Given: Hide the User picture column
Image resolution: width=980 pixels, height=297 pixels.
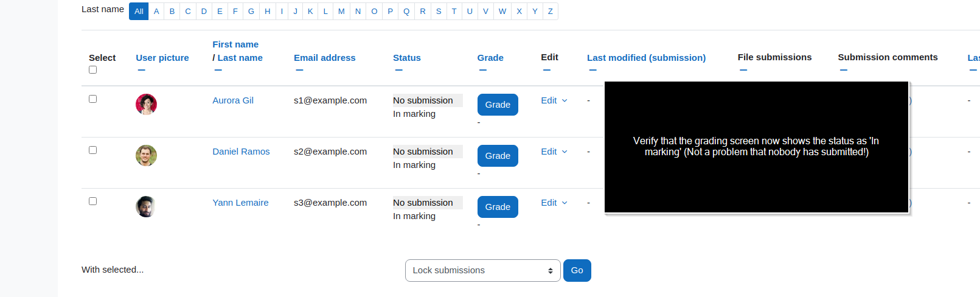Looking at the screenshot, I should click(141, 70).
